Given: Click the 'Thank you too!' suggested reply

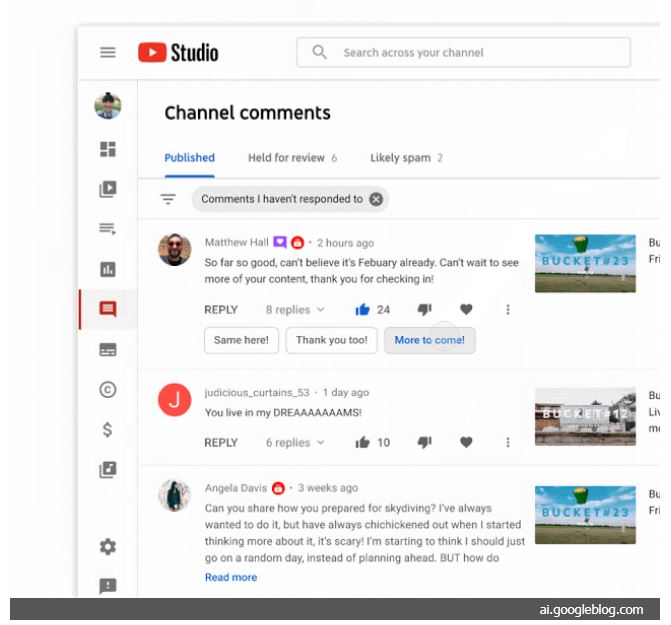Looking at the screenshot, I should click(x=331, y=340).
